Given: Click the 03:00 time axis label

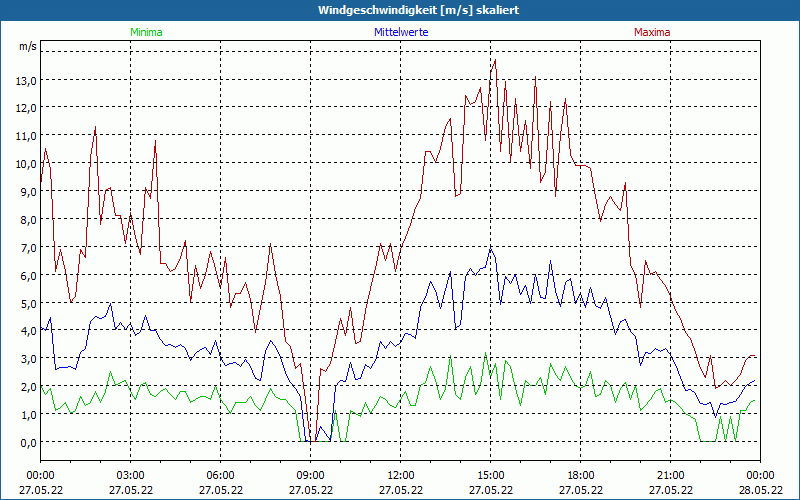Looking at the screenshot, I should coord(131,476).
